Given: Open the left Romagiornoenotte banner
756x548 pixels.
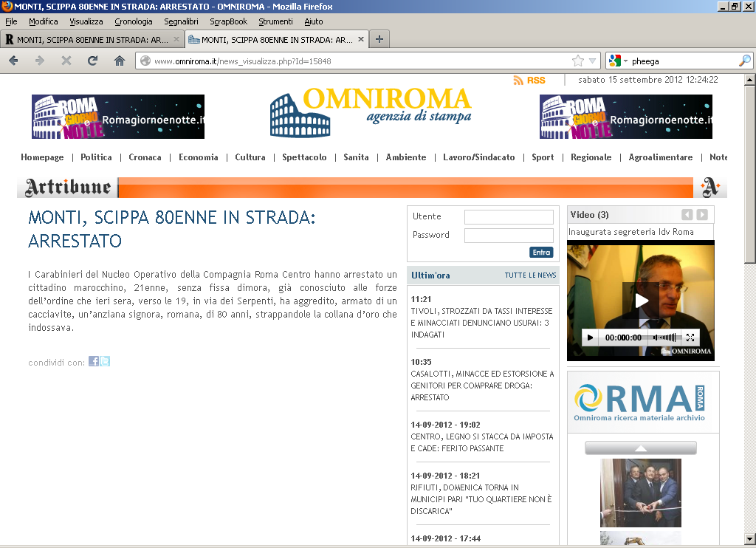Looking at the screenshot, I should click(118, 117).
